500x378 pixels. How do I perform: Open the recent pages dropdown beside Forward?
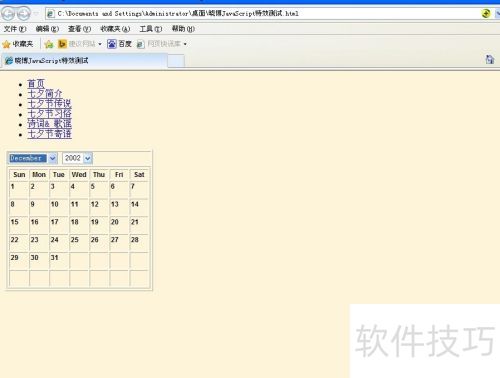pyautogui.click(x=36, y=14)
